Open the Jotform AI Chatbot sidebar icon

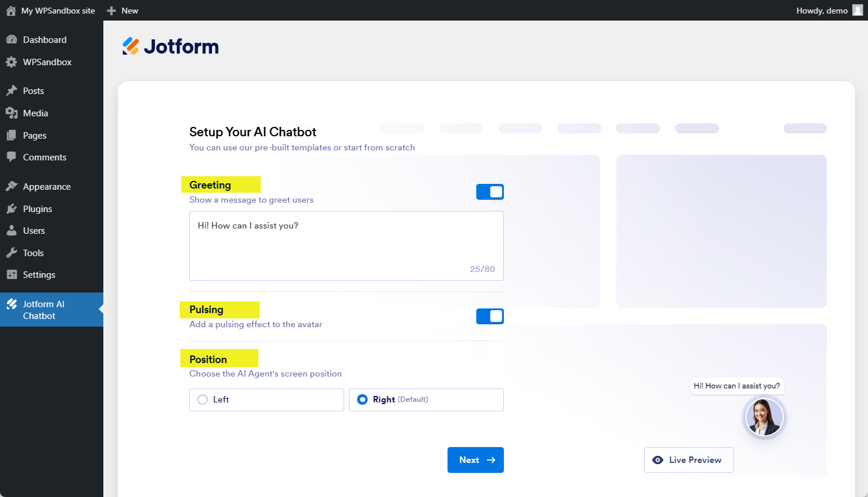tap(13, 304)
